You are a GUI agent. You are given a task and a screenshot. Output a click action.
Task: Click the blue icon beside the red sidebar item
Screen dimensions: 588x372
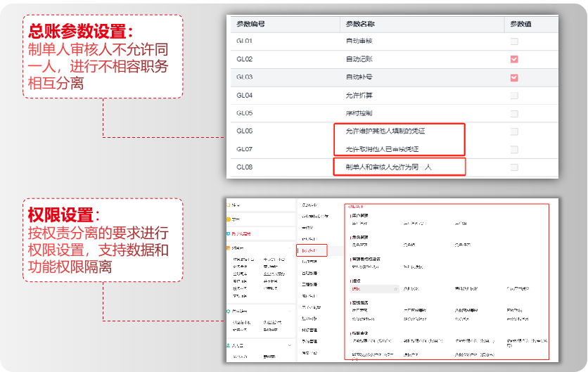click(229, 233)
